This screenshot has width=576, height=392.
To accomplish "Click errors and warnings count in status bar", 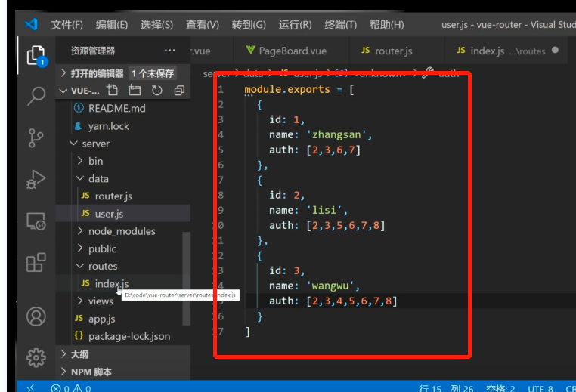I will [x=71, y=388].
